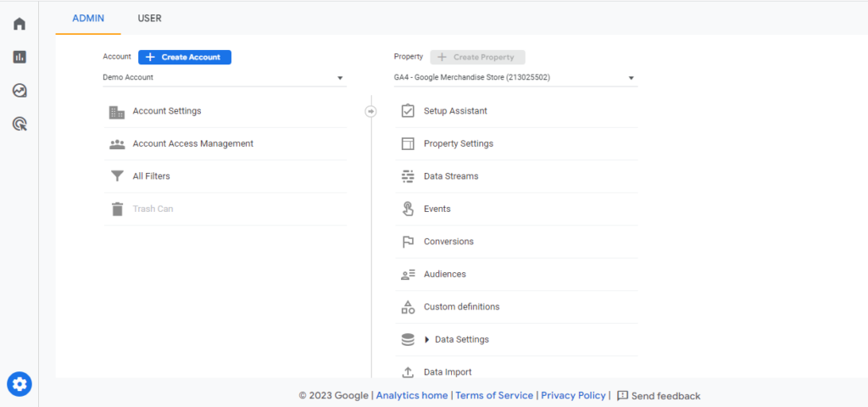Viewport: 868px width, 407px height.
Task: Click the disabled Create Property button
Action: [478, 57]
